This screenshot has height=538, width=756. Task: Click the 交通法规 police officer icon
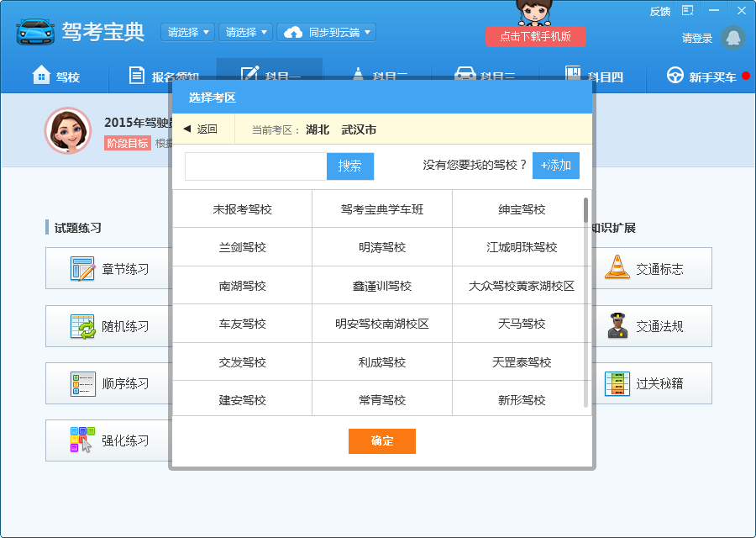point(618,326)
